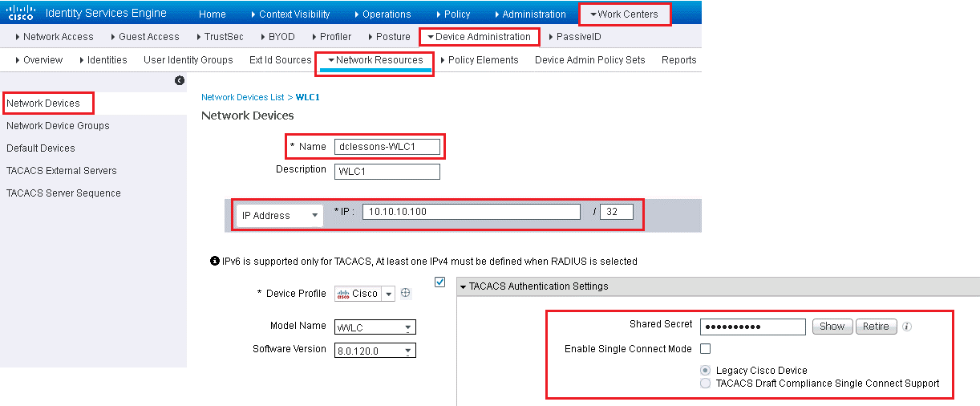The image size is (980, 406).
Task: Open the Network Access submenu
Action: [x=55, y=37]
